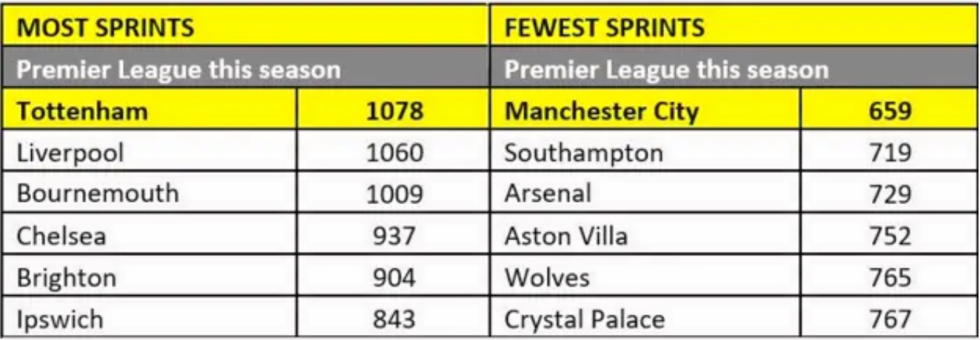
Task: Click the MOST SPRINTS header cell
Action: point(105,29)
